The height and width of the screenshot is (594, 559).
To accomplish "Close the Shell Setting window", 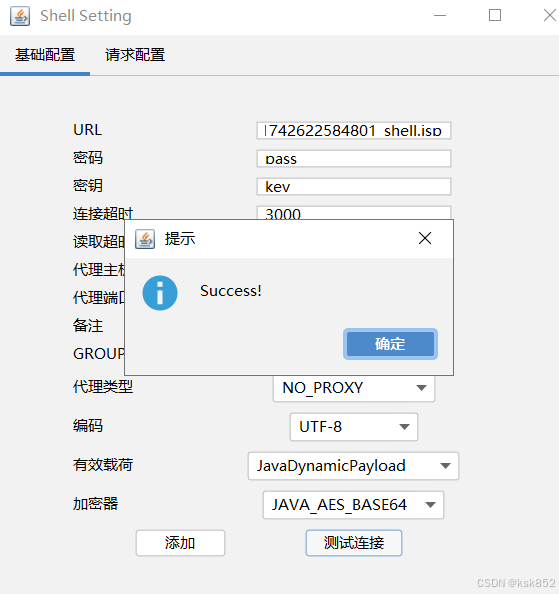I will click(550, 16).
